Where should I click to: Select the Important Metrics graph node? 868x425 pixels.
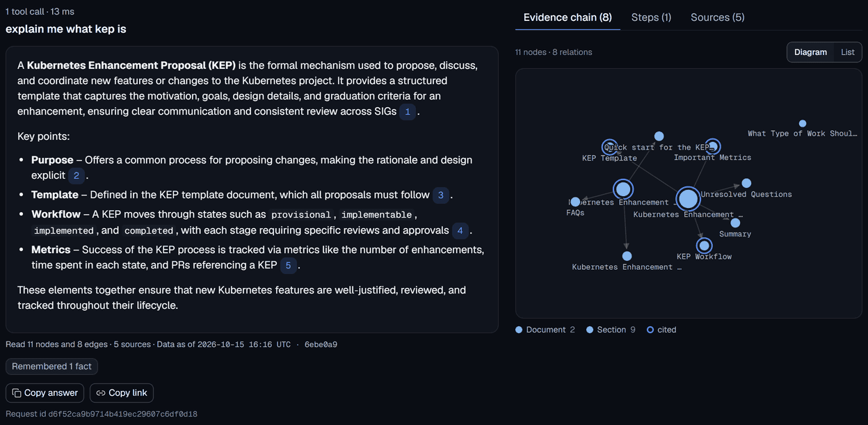coord(712,146)
